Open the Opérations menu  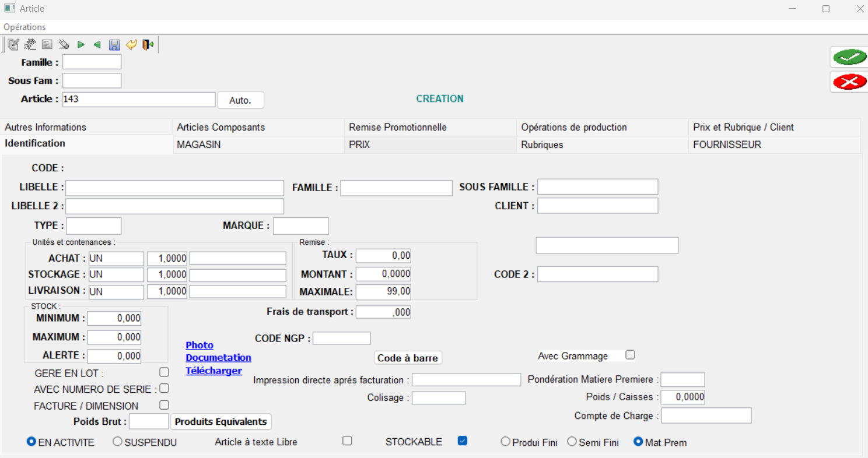(24, 27)
